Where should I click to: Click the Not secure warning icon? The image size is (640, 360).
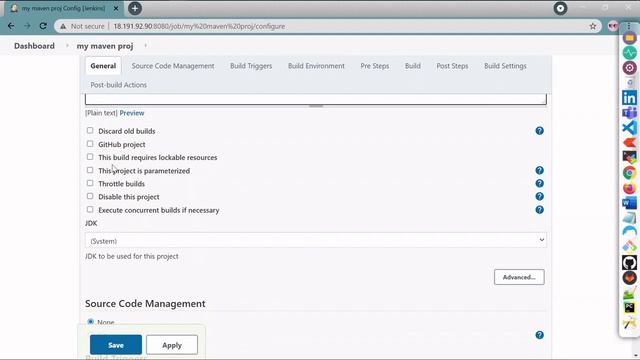(63, 26)
